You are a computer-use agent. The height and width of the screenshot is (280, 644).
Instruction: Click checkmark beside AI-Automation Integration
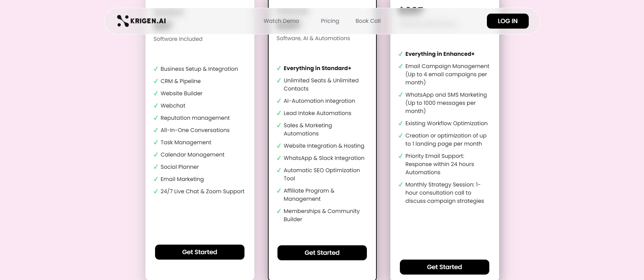[279, 101]
